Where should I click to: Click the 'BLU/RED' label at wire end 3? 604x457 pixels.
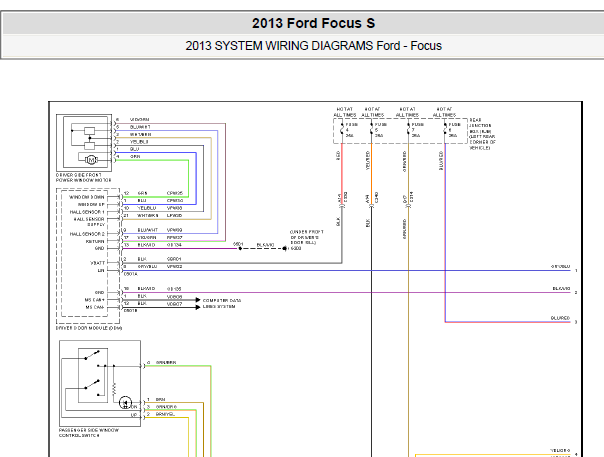click(x=560, y=318)
